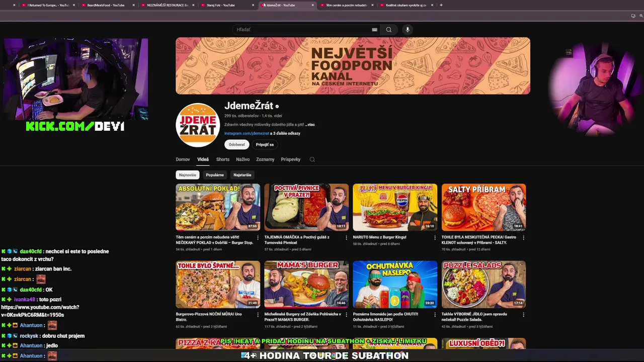
Task: Open the OCHUTNÁVKA NASLEPO video thumbnail
Action: 395,284
